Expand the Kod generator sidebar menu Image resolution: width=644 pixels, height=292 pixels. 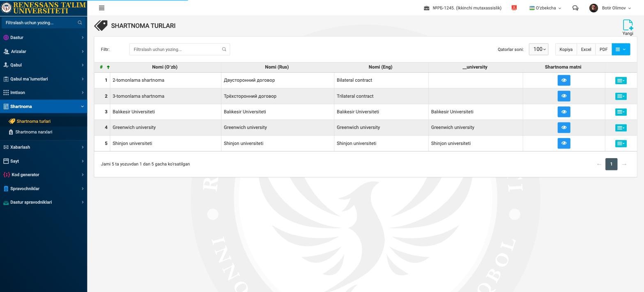(44, 175)
